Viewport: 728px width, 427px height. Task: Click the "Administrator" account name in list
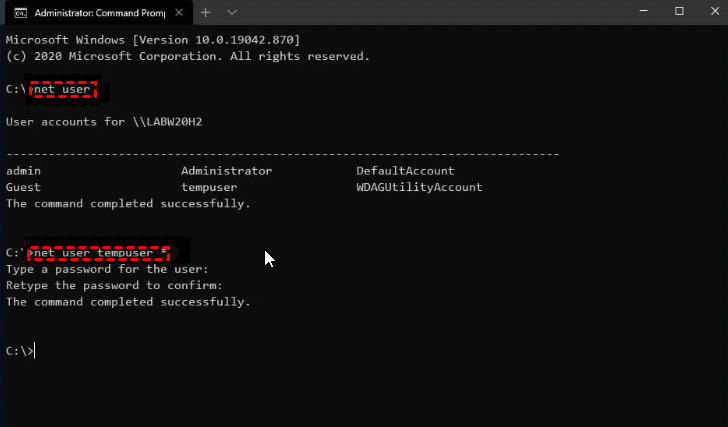226,171
